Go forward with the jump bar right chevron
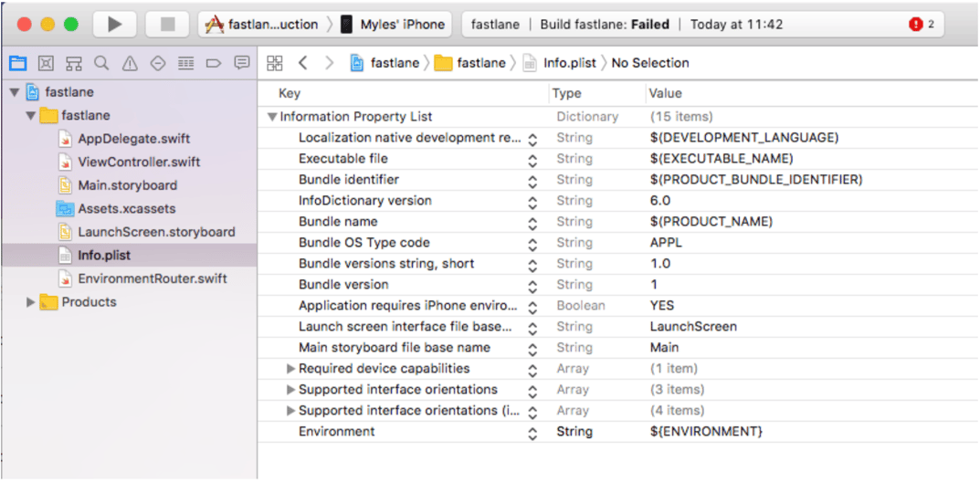This screenshot has height=483, width=980. click(330, 63)
